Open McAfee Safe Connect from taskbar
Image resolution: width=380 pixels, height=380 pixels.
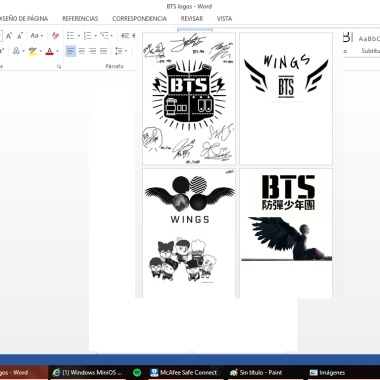[x=183, y=373]
